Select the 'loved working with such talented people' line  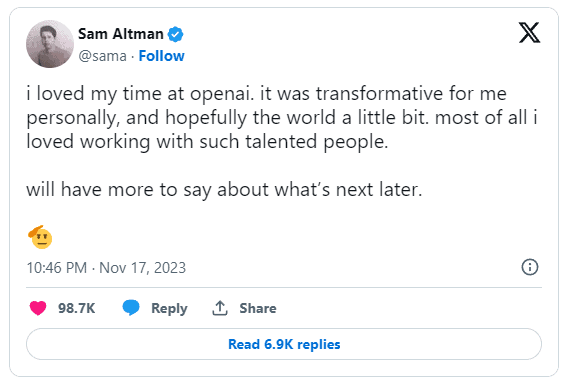pyautogui.click(x=207, y=141)
